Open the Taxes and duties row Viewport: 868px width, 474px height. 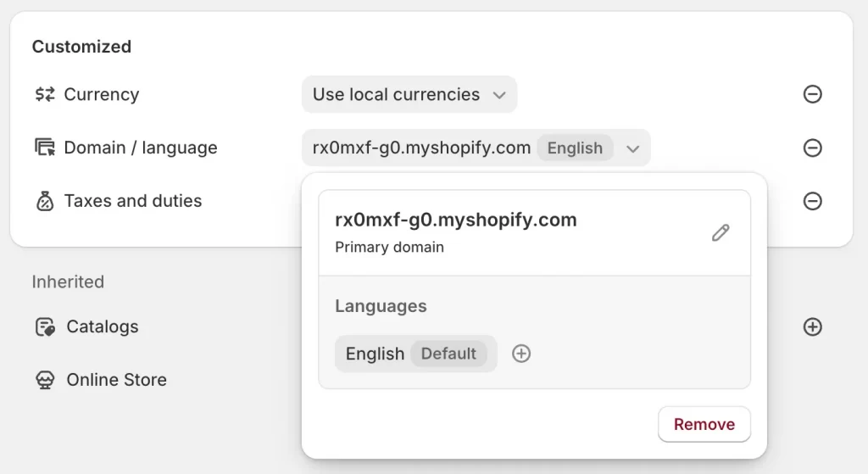coord(133,201)
